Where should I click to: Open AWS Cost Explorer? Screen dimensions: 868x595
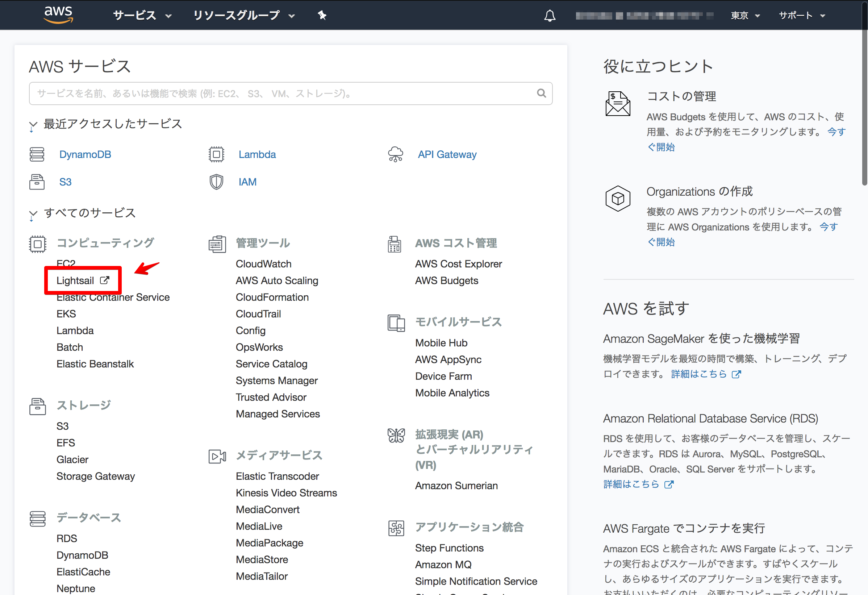pos(458,264)
